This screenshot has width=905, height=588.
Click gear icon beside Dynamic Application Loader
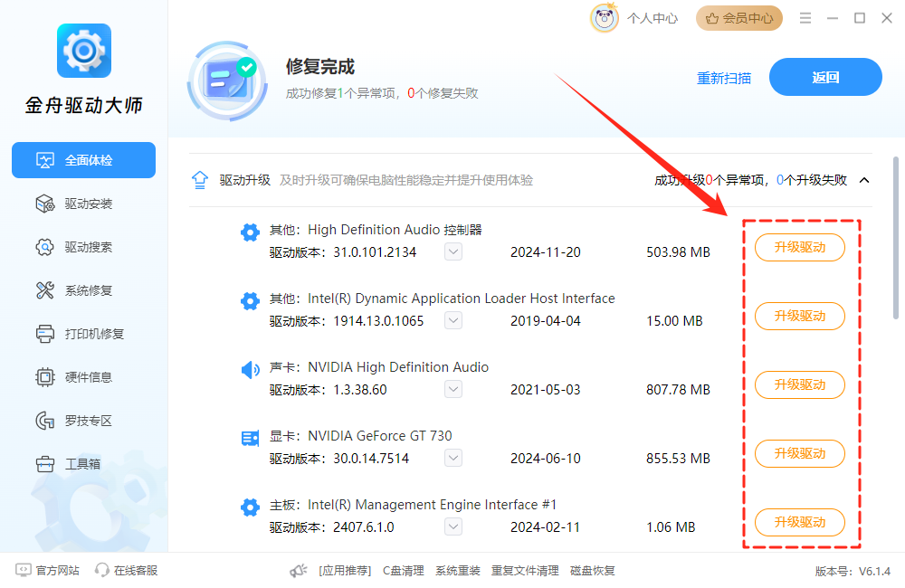[250, 300]
